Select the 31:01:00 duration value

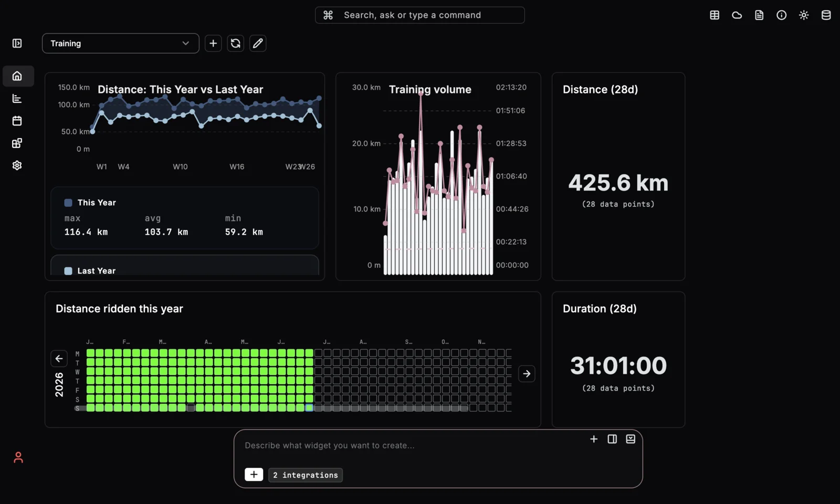618,366
